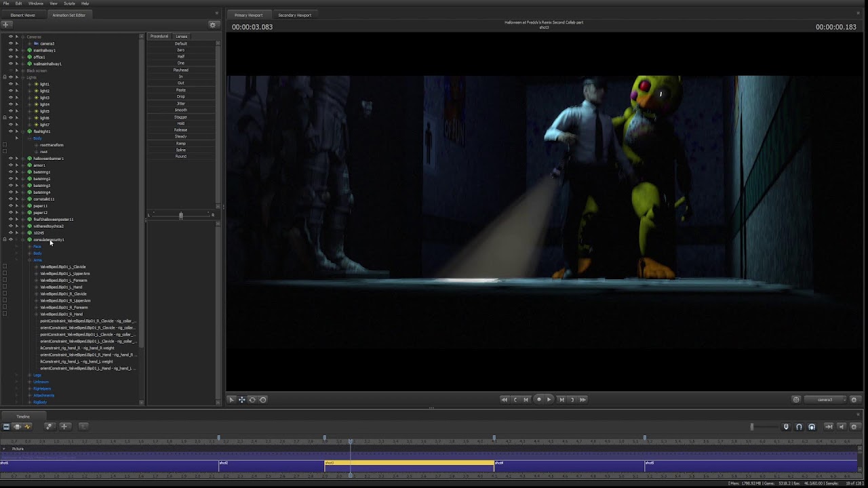Jump to the first frame in viewport
The image size is (868, 488).
tap(504, 399)
